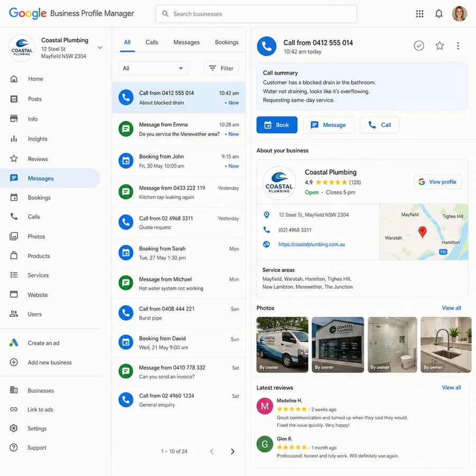Click the Services list icon
Image resolution: width=476 pixels, height=476 pixels.
pyautogui.click(x=14, y=275)
